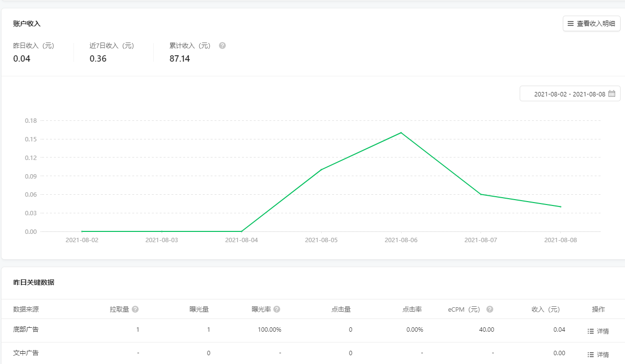Click the chart peak point at 2021-08-06

pyautogui.click(x=401, y=133)
